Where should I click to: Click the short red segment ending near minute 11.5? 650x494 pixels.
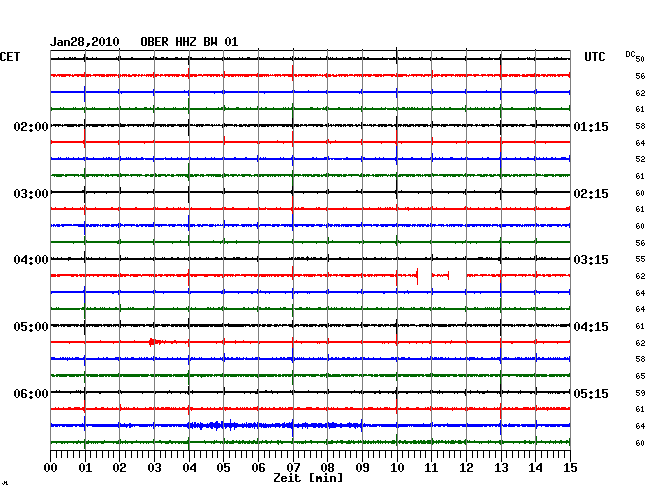coord(440,275)
